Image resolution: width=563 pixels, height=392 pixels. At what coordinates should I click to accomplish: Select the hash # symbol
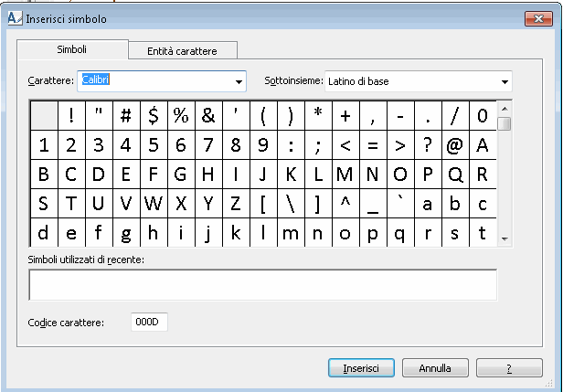click(x=126, y=115)
